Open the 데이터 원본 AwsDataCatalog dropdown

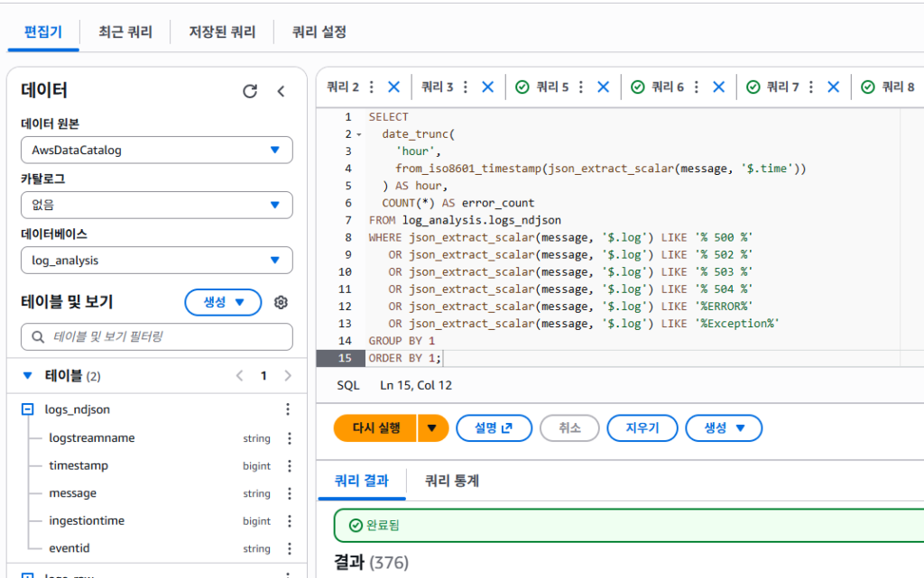157,150
